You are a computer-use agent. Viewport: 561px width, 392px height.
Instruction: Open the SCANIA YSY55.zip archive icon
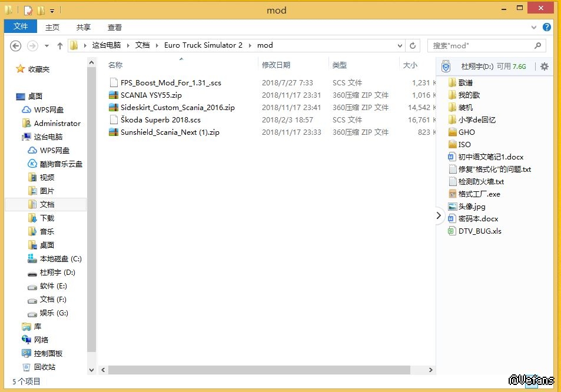coord(114,95)
